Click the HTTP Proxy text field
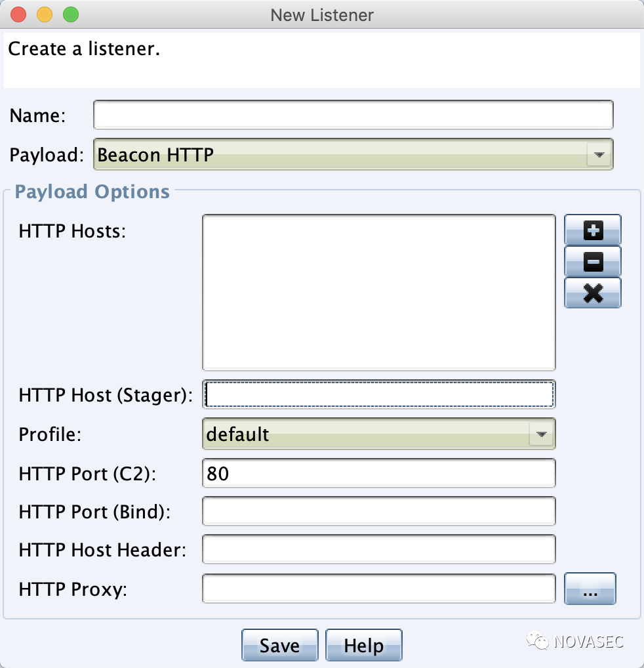This screenshot has height=668, width=644. pos(379,589)
